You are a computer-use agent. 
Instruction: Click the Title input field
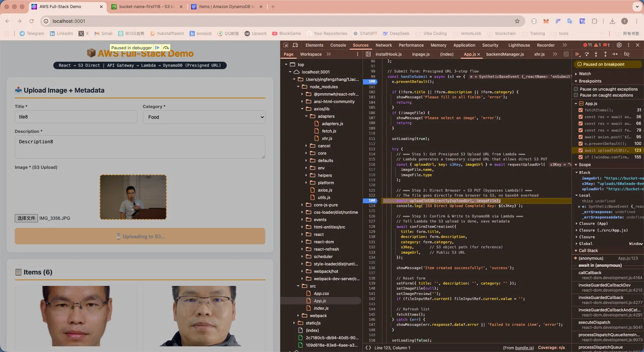point(76,117)
